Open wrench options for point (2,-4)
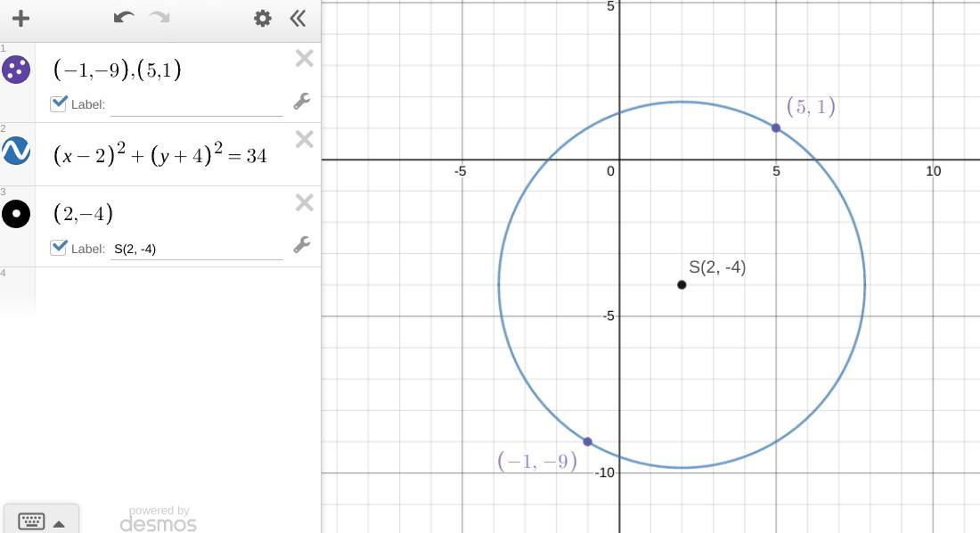Screen dimensions: 980x533 [x=302, y=244]
